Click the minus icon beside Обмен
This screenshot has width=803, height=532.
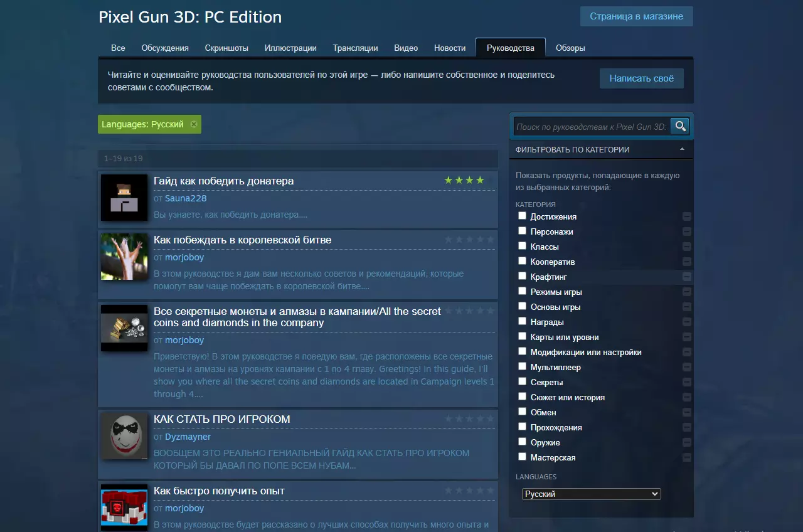point(687,412)
